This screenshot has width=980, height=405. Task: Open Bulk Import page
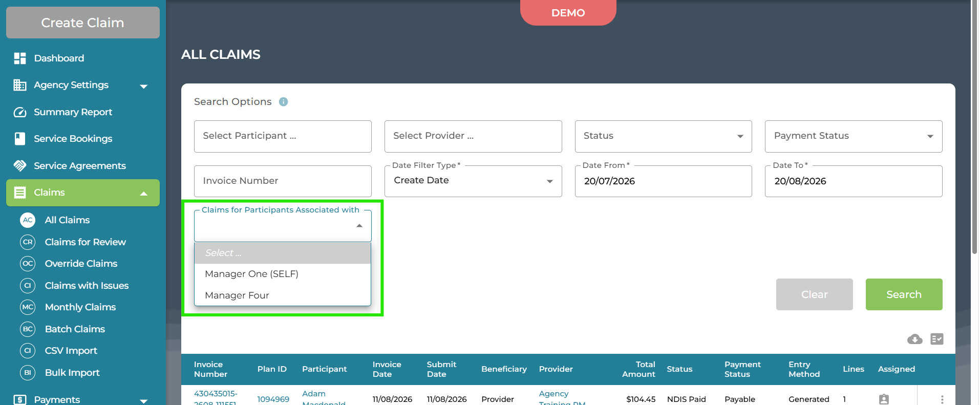[x=72, y=373]
